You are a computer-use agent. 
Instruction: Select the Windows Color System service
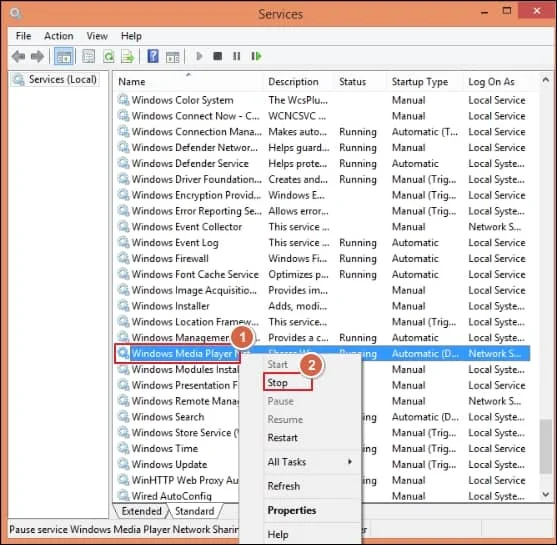click(x=323, y=100)
